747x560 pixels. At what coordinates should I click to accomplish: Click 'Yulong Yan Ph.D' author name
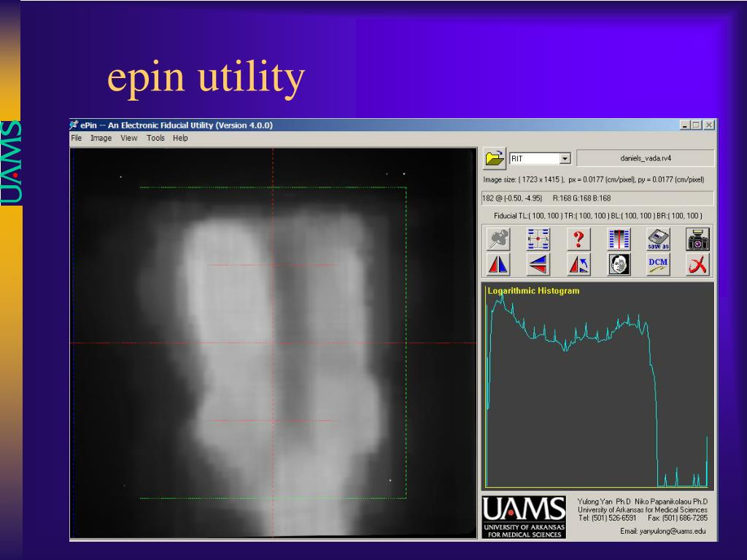coord(604,502)
